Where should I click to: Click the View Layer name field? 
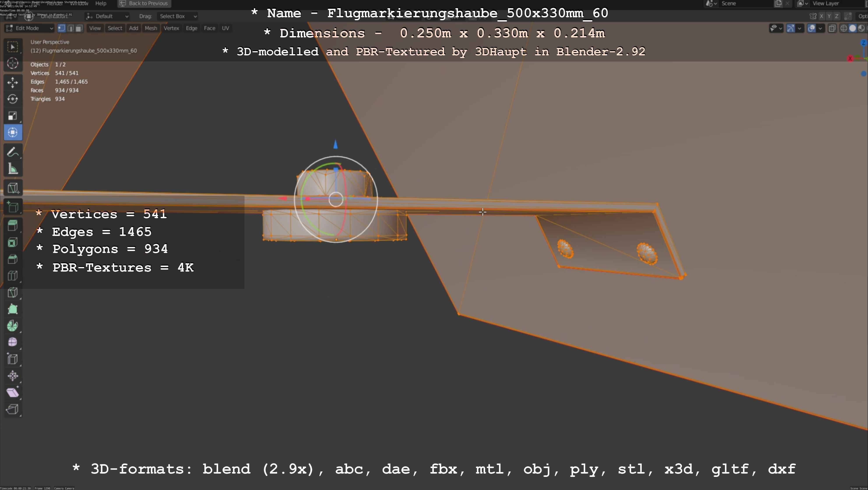pyautogui.click(x=837, y=3)
